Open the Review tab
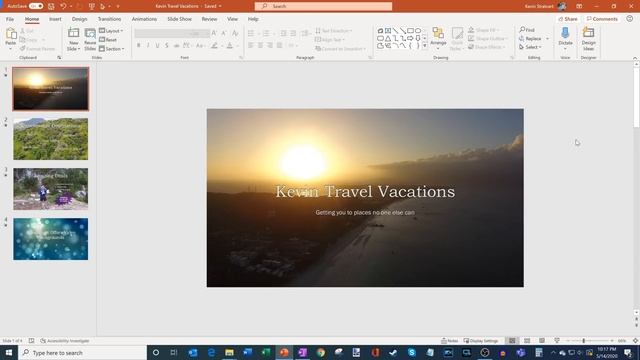Viewport: 640px width, 360px height. pyautogui.click(x=209, y=19)
